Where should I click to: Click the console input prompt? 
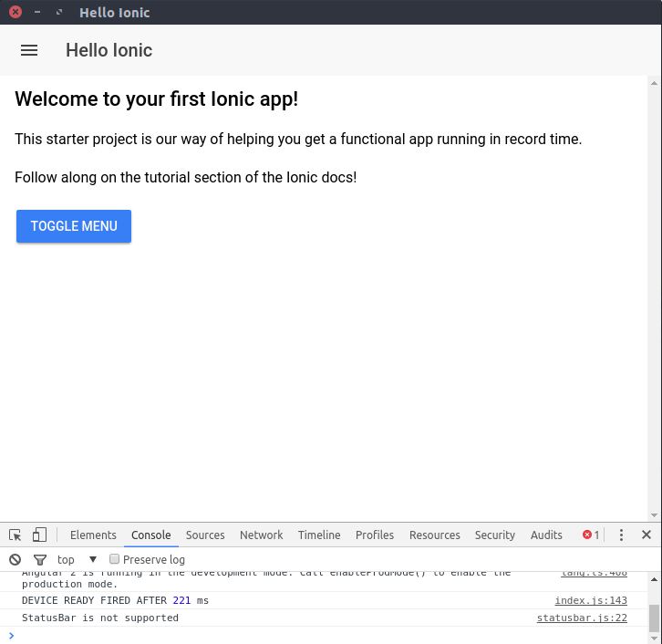pyautogui.click(x=329, y=636)
